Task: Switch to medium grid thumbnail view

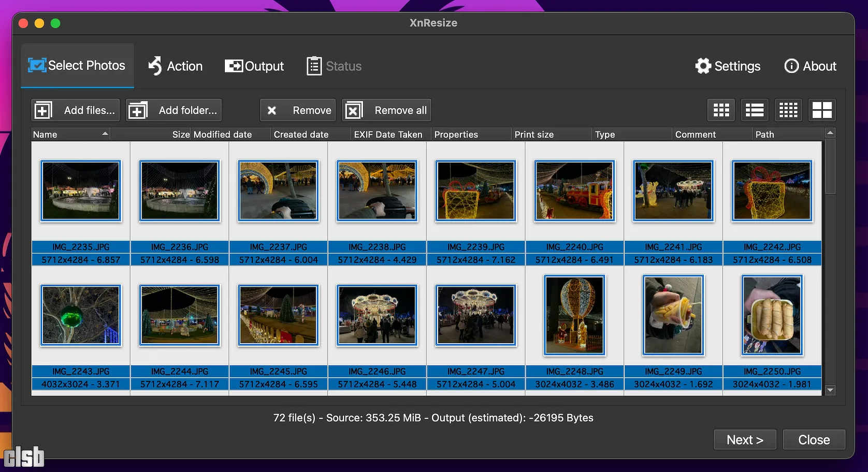Action: (x=721, y=110)
